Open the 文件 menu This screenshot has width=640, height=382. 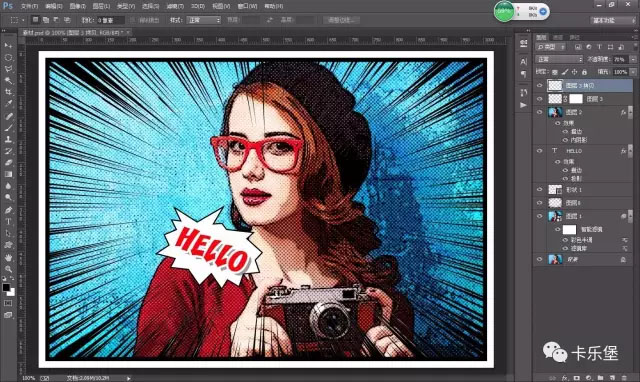pyautogui.click(x=29, y=6)
